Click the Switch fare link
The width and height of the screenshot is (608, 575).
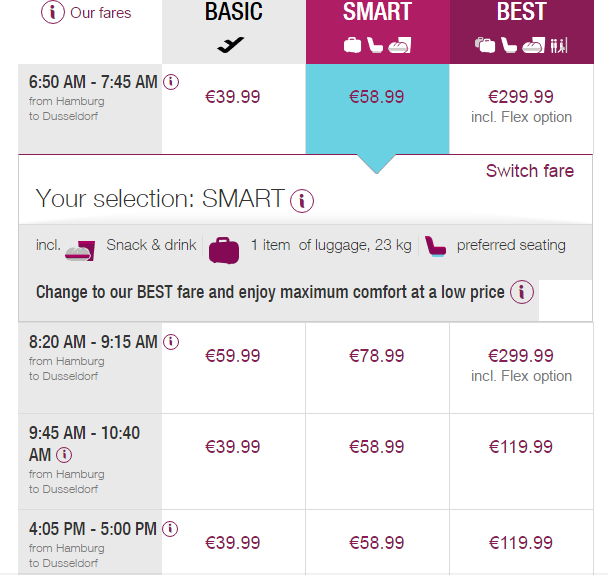tap(529, 171)
